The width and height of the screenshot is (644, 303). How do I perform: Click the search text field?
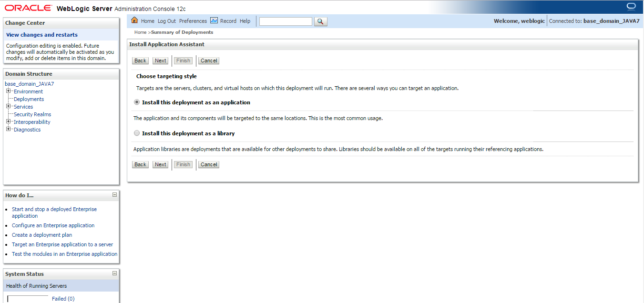[x=286, y=21]
